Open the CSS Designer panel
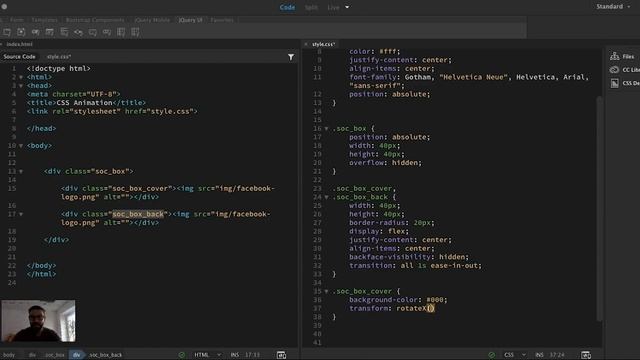The image size is (640, 360). click(x=624, y=83)
